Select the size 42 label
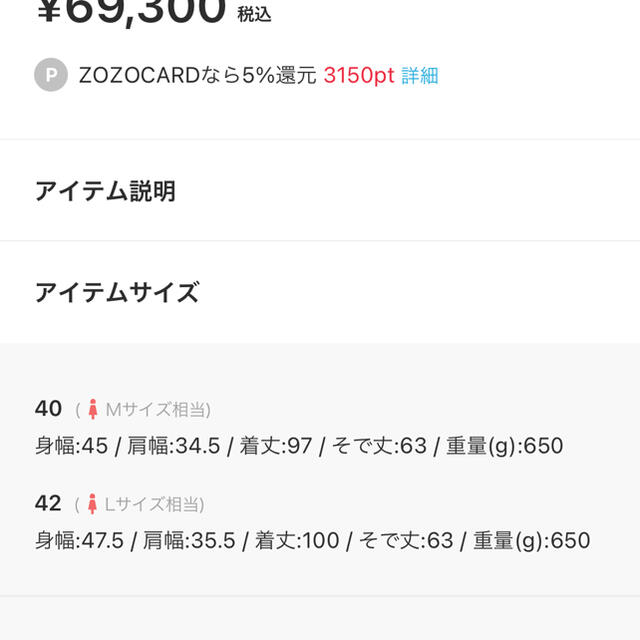This screenshot has width=640, height=640. click(48, 503)
